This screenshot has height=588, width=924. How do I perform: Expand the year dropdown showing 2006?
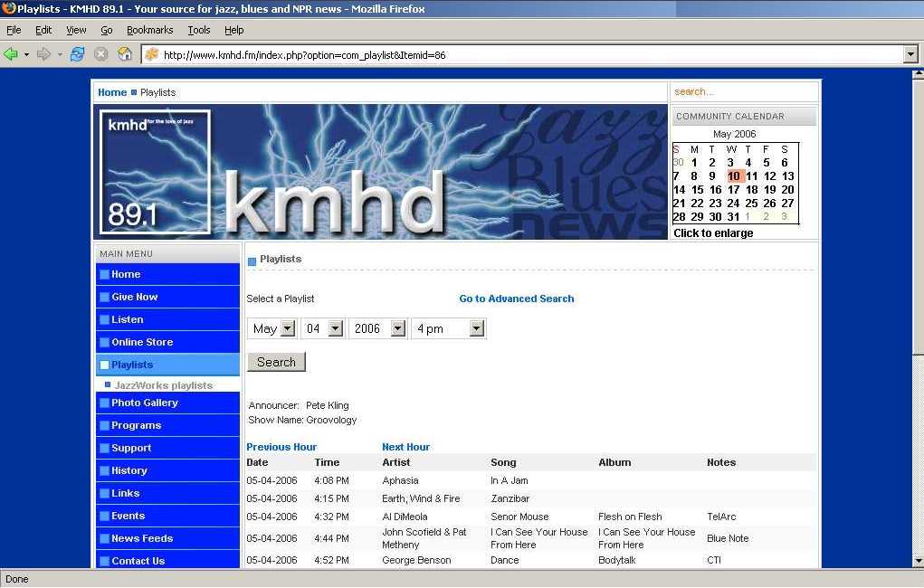tap(397, 328)
